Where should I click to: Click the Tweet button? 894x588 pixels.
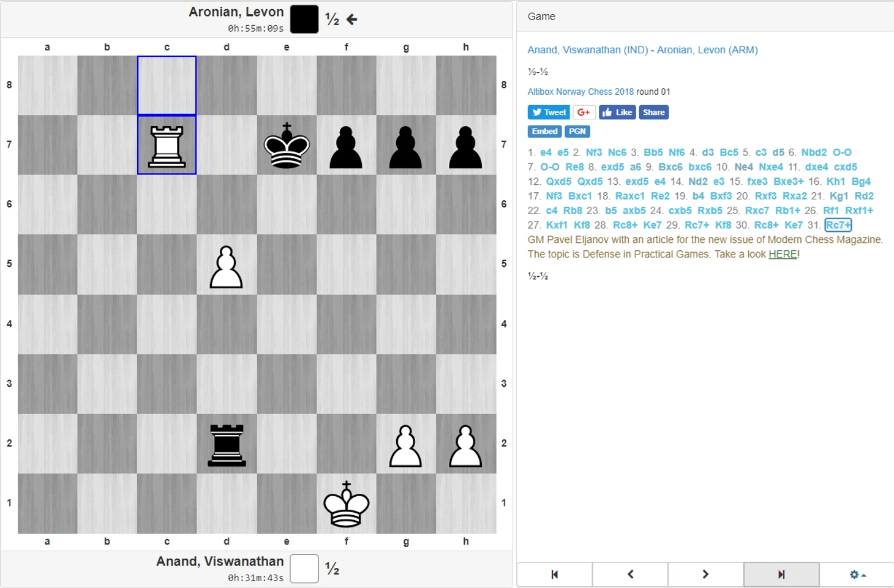coord(549,113)
